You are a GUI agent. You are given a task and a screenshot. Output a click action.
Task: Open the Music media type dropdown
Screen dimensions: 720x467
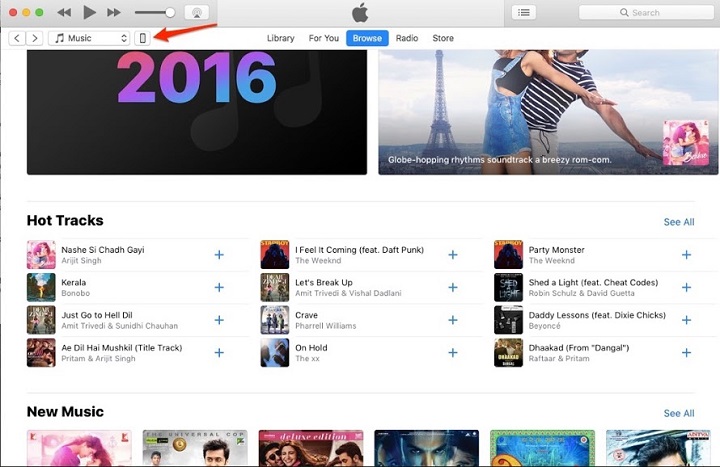89,38
